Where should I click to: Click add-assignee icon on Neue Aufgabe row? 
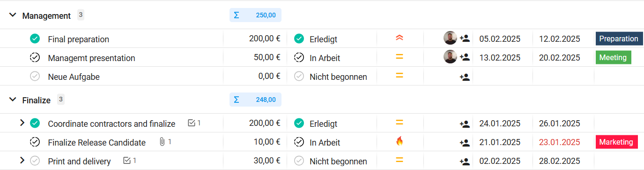(x=465, y=77)
